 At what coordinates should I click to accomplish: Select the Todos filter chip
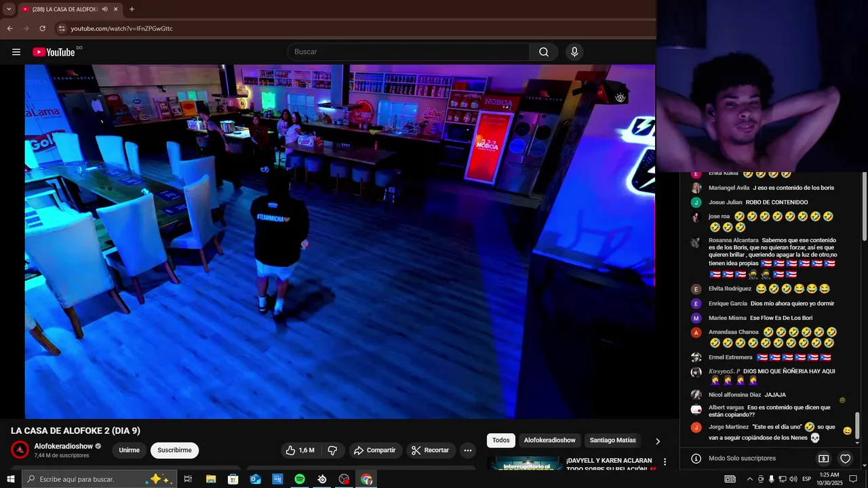(x=501, y=441)
